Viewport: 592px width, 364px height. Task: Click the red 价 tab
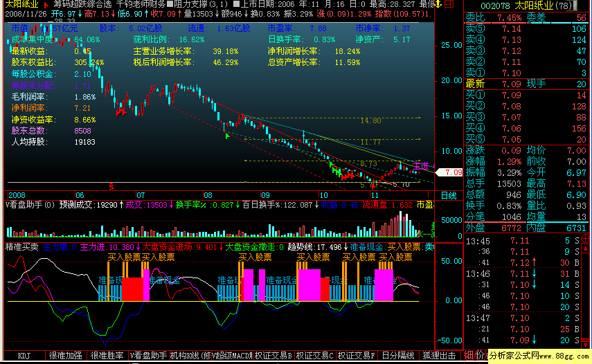(481, 355)
